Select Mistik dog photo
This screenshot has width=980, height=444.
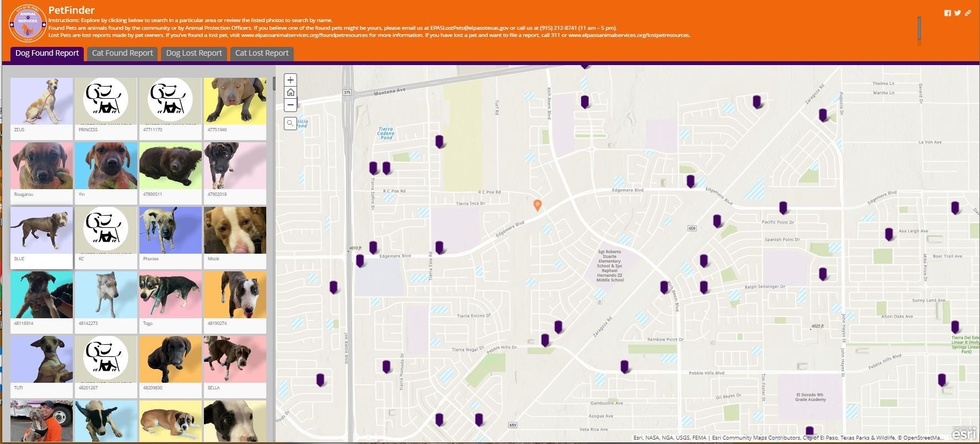(x=235, y=230)
